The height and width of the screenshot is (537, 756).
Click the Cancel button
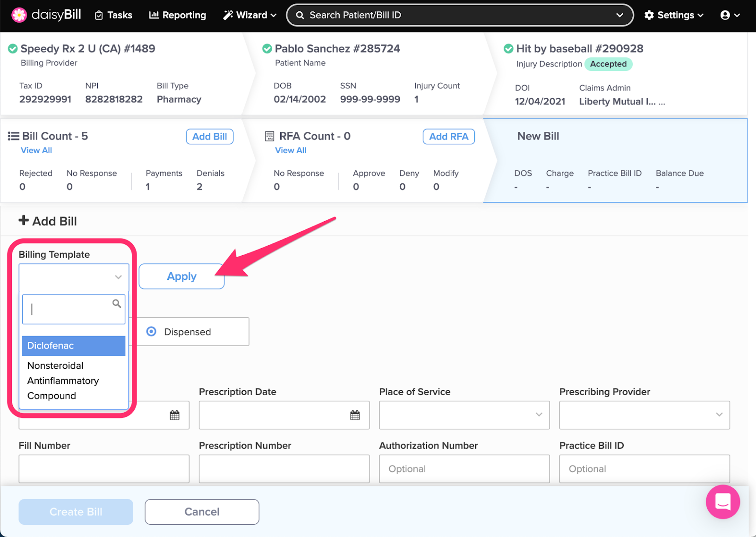tap(202, 511)
